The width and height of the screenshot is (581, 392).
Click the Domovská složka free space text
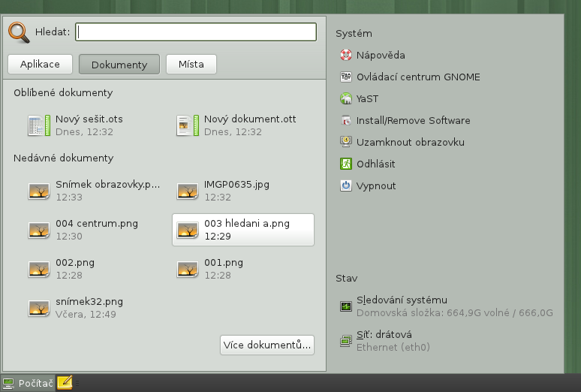tap(455, 312)
